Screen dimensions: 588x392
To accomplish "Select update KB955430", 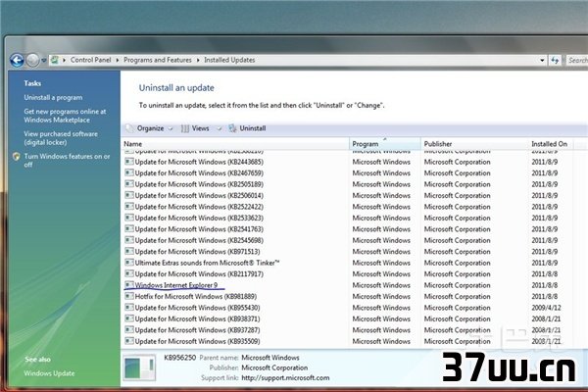I will pyautogui.click(x=197, y=308).
